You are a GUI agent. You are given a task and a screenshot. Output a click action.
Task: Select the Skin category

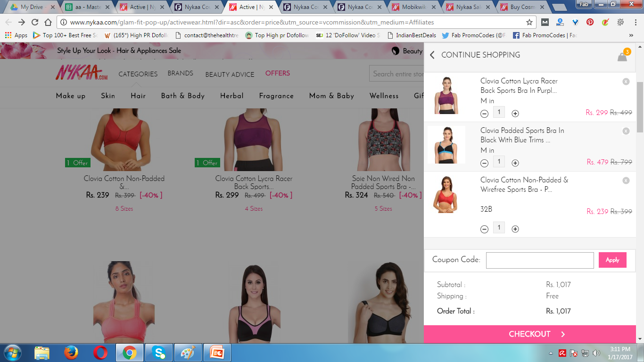108,96
